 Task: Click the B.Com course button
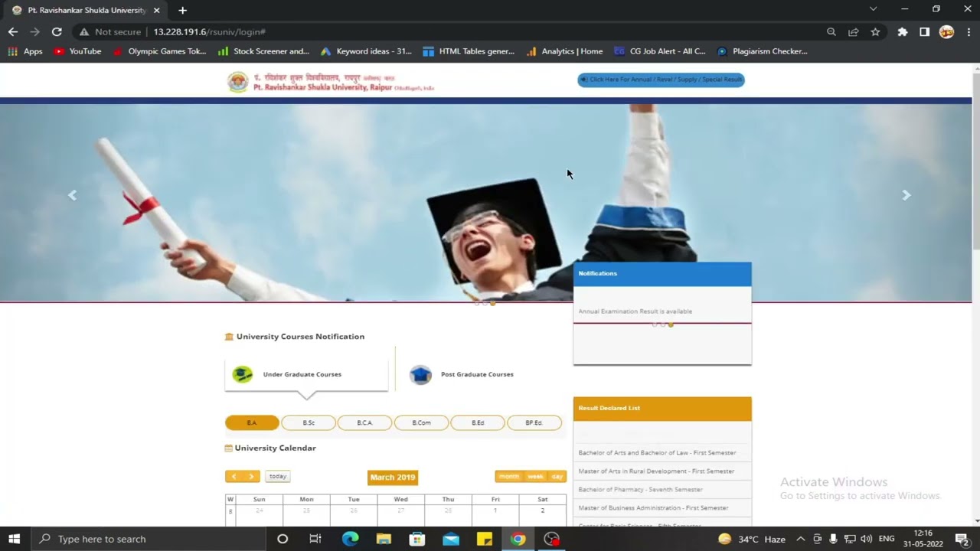click(x=421, y=422)
